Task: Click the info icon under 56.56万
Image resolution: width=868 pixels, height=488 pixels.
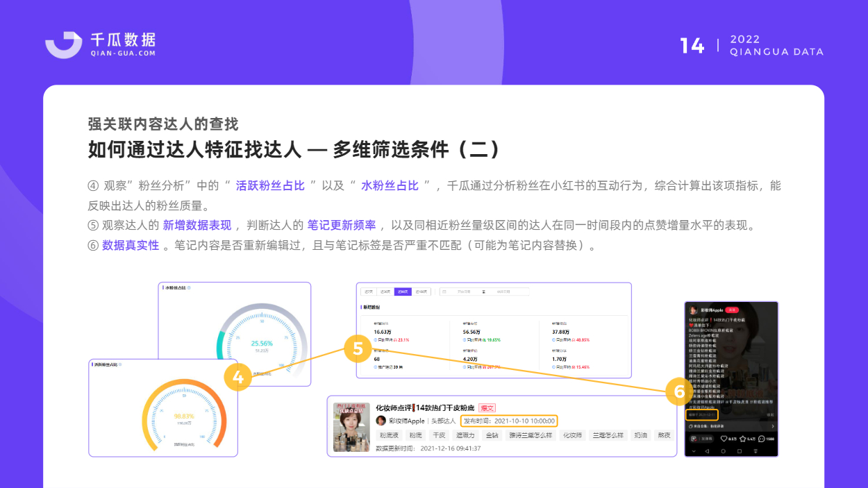Action: pyautogui.click(x=465, y=340)
